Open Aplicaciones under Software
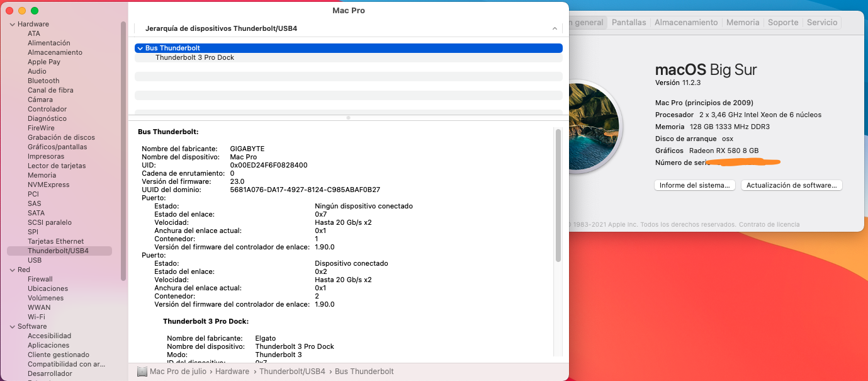Screen dimensions: 868x381 [48, 345]
